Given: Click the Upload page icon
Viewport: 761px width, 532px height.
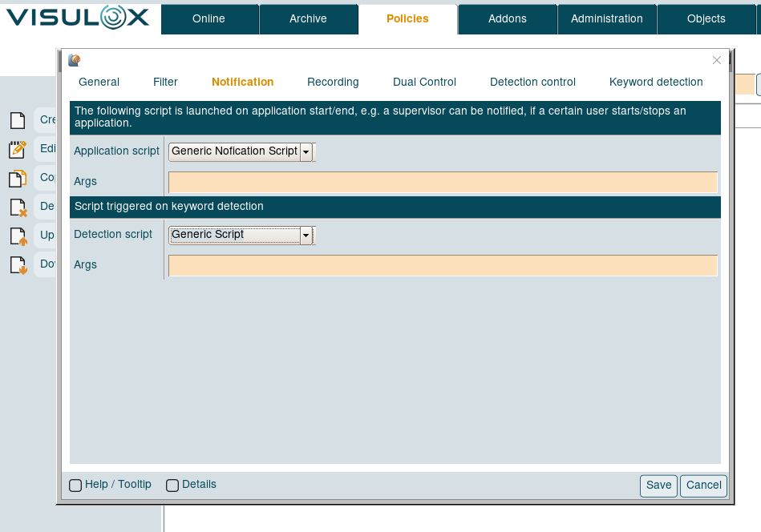Looking at the screenshot, I should click(x=17, y=236).
